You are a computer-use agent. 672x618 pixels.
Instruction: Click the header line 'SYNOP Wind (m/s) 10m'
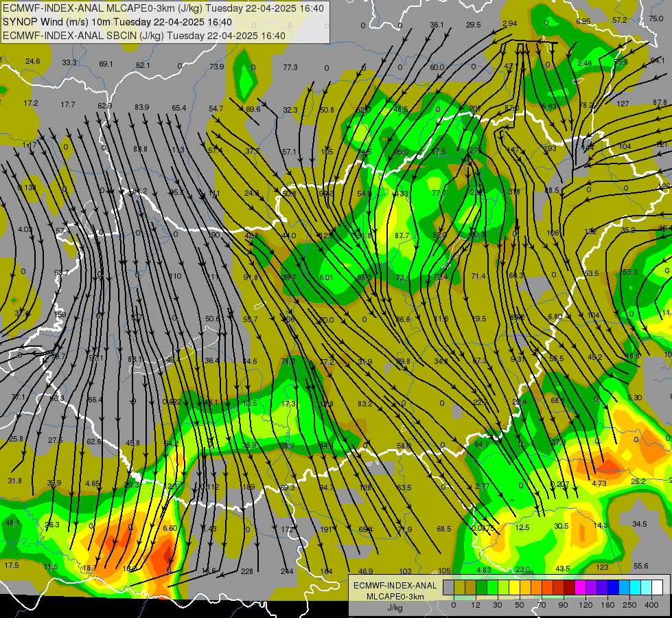click(x=58, y=22)
